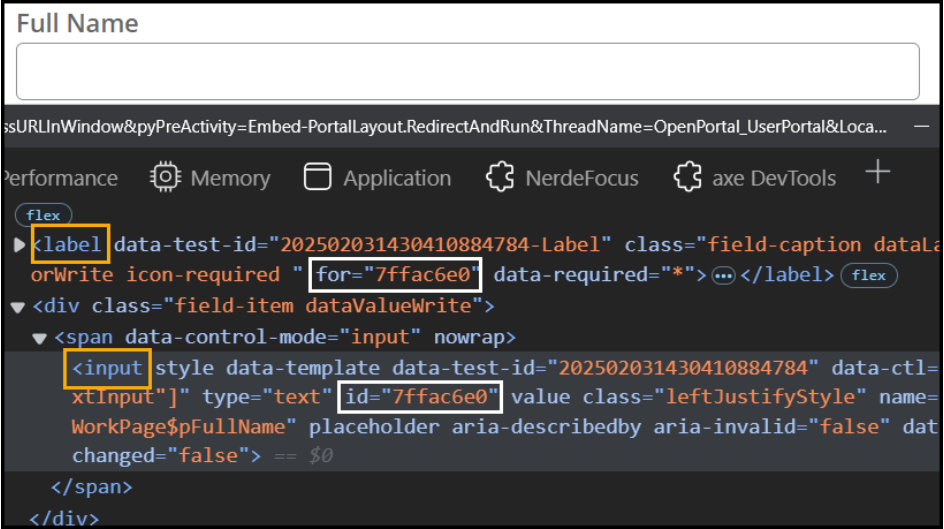Click the data-control-mode="input" attribute

tap(272, 337)
